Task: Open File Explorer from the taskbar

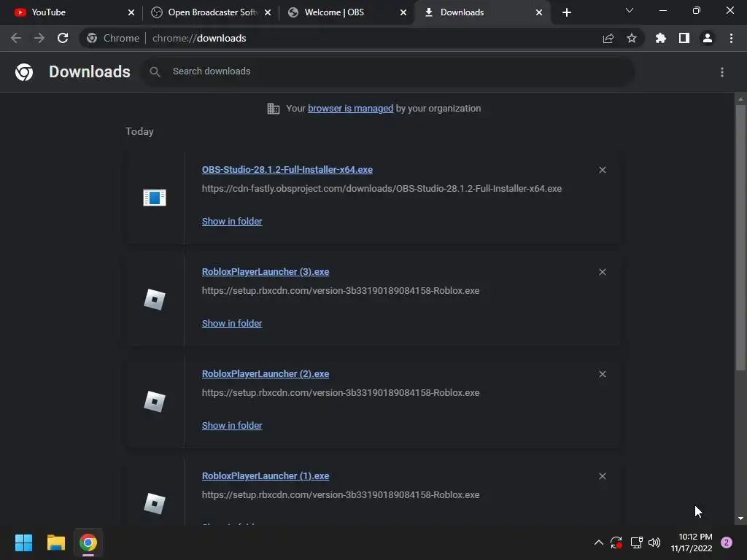Action: tap(55, 542)
